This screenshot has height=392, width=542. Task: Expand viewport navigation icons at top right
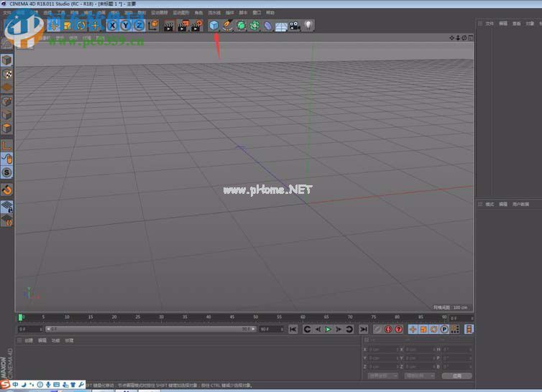[461, 37]
